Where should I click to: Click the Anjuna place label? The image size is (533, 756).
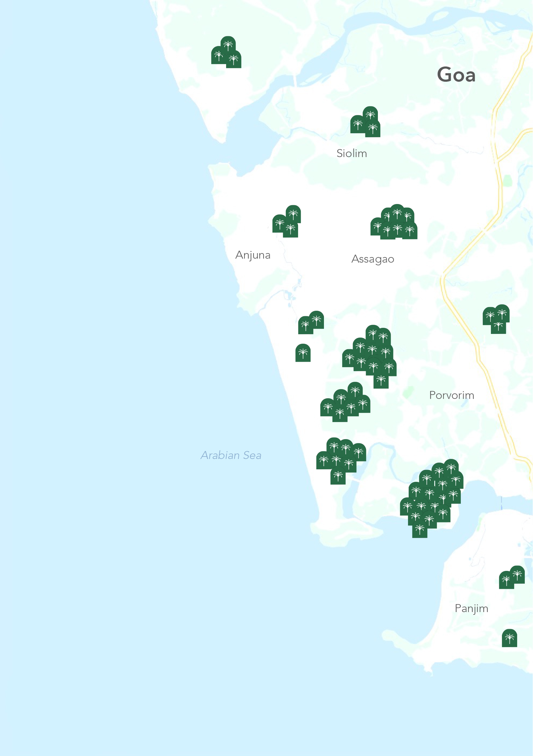click(253, 255)
